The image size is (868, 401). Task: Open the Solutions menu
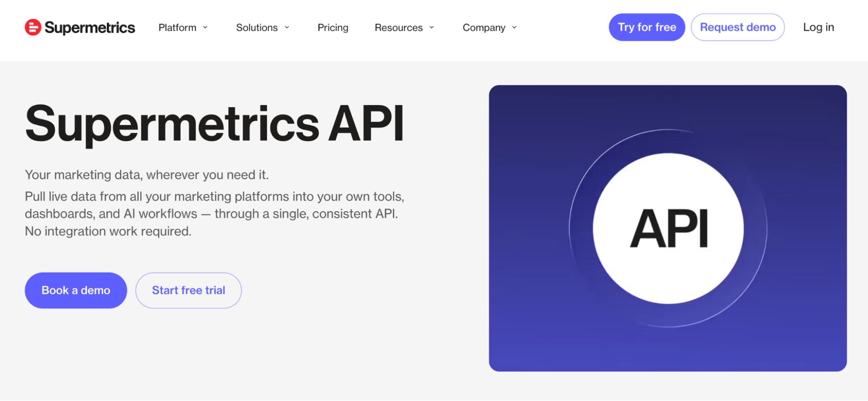tap(257, 27)
